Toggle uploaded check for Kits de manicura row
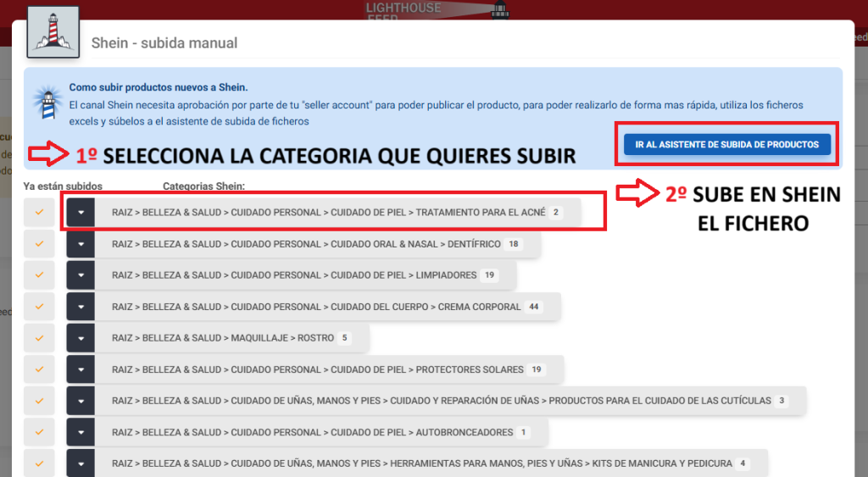 click(39, 463)
